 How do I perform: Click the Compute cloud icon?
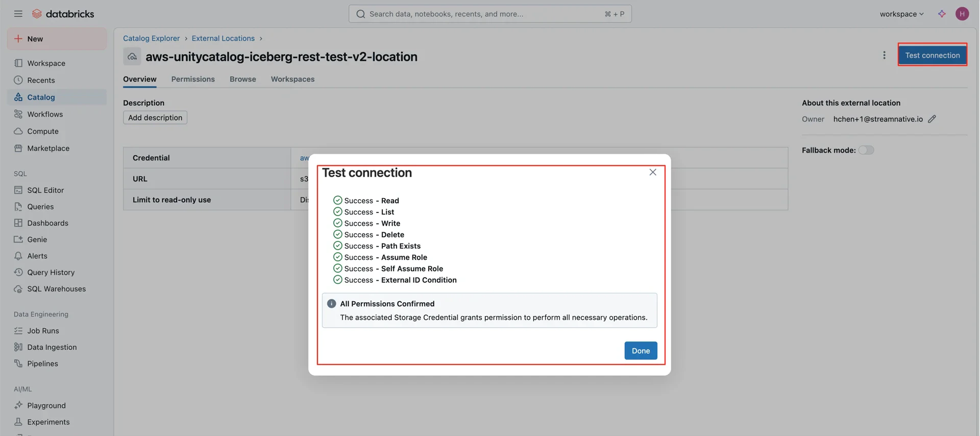click(18, 131)
